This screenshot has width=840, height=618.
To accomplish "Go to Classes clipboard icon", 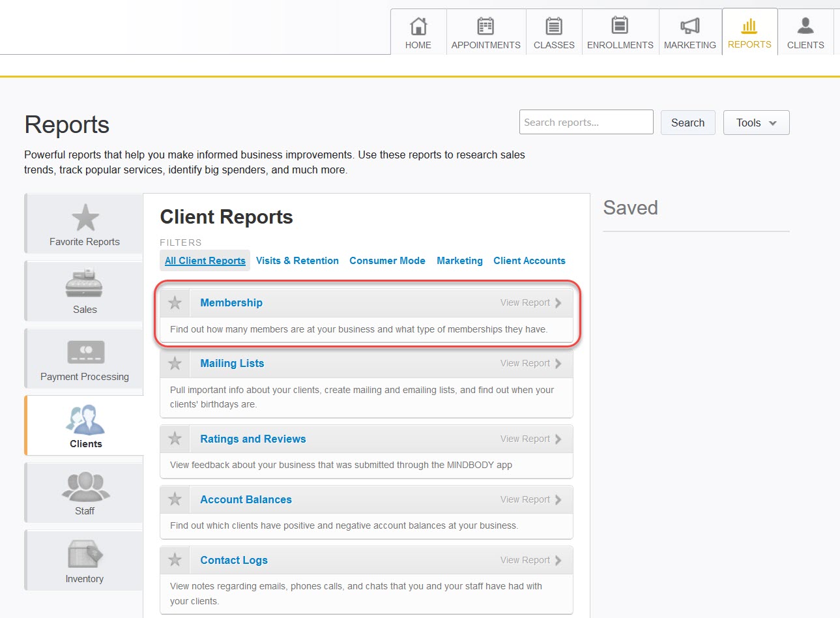I will click(554, 27).
